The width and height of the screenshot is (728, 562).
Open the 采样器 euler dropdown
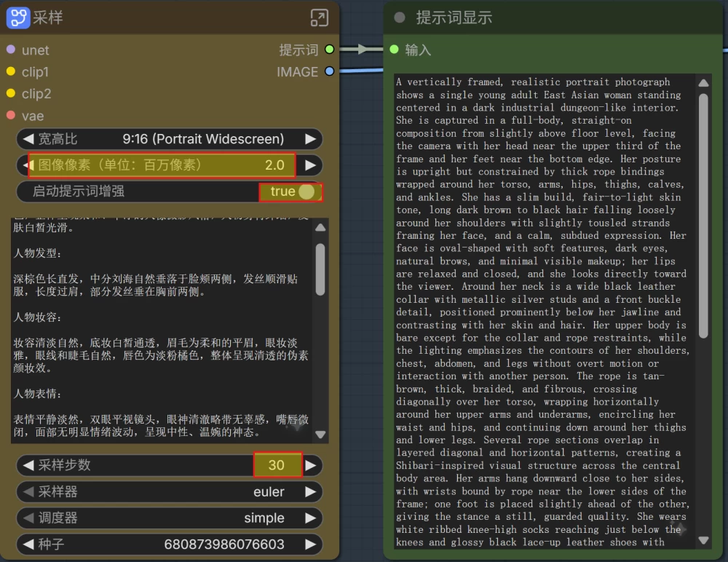pos(170,491)
